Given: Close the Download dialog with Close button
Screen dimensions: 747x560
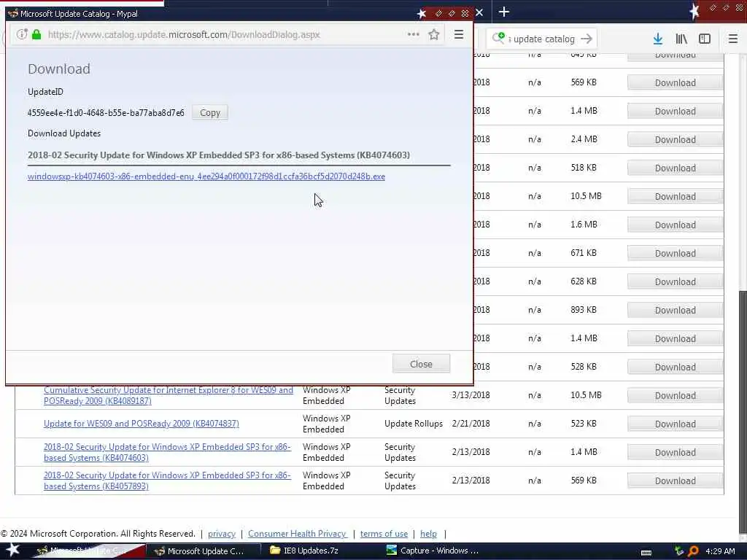Looking at the screenshot, I should tap(421, 364).
